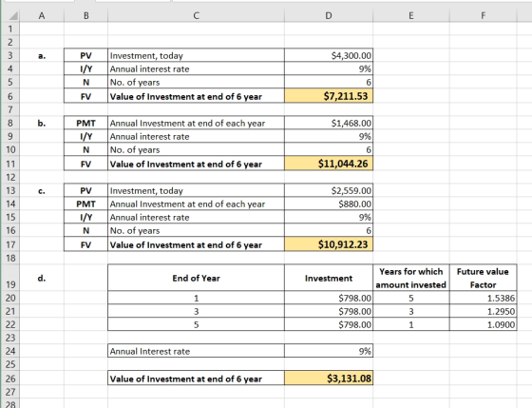Screen dimensions: 532x408
Task: Click the 'Investment' header cell in row 19
Action: [329, 278]
